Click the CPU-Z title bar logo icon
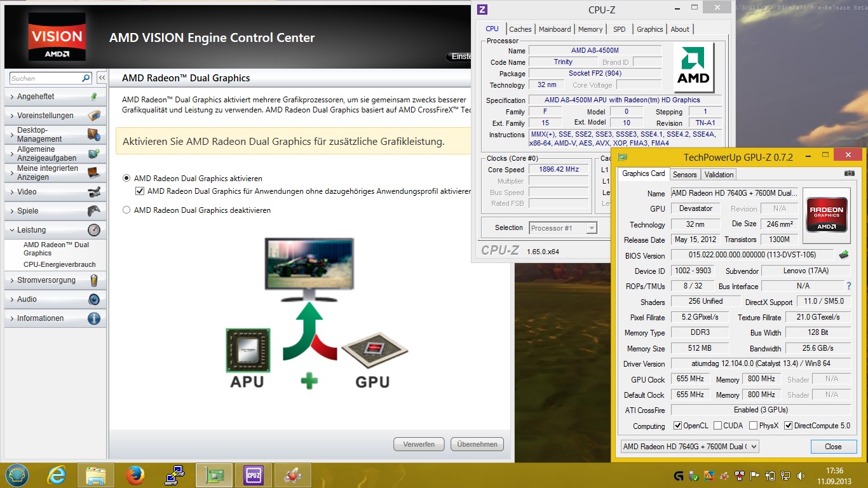 click(x=482, y=9)
